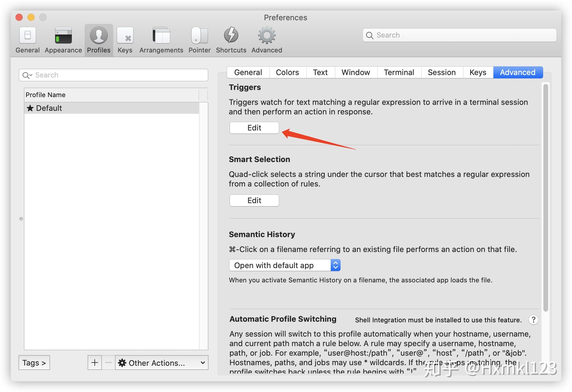Switch to the Colors tab
The height and width of the screenshot is (392, 572).
pyautogui.click(x=287, y=72)
